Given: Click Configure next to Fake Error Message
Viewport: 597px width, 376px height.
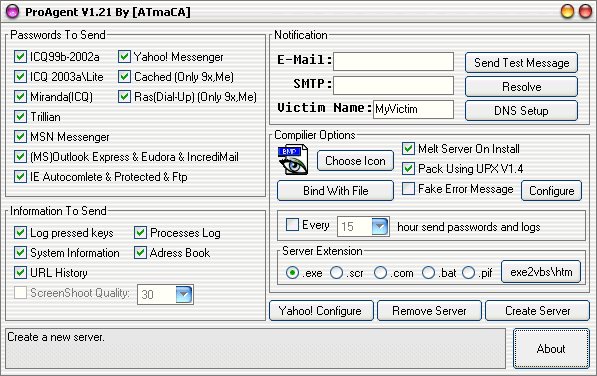Looking at the screenshot, I should tap(551, 190).
